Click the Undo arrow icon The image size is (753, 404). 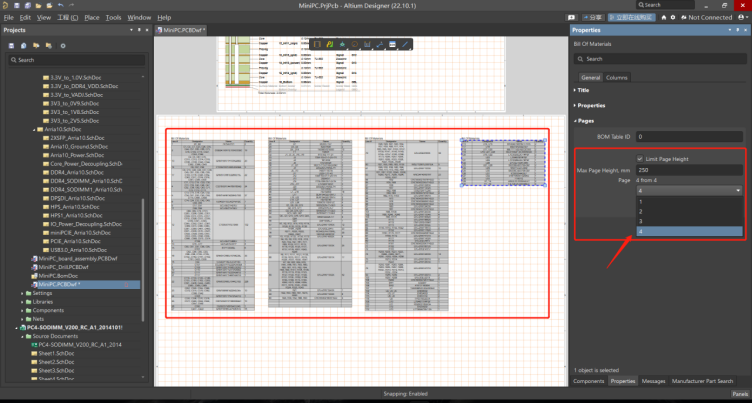(60, 6)
